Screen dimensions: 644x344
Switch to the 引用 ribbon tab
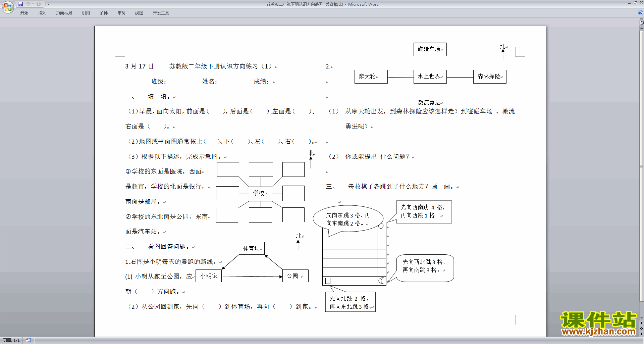tap(86, 13)
